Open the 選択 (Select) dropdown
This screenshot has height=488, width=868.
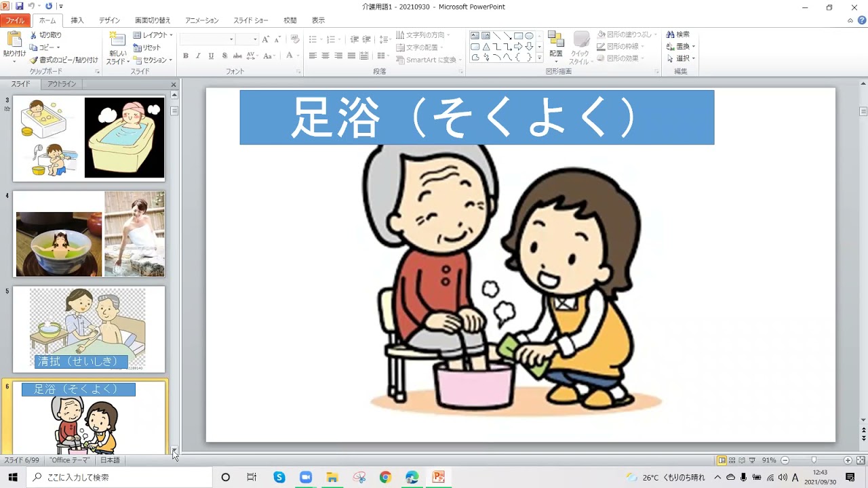tap(681, 59)
